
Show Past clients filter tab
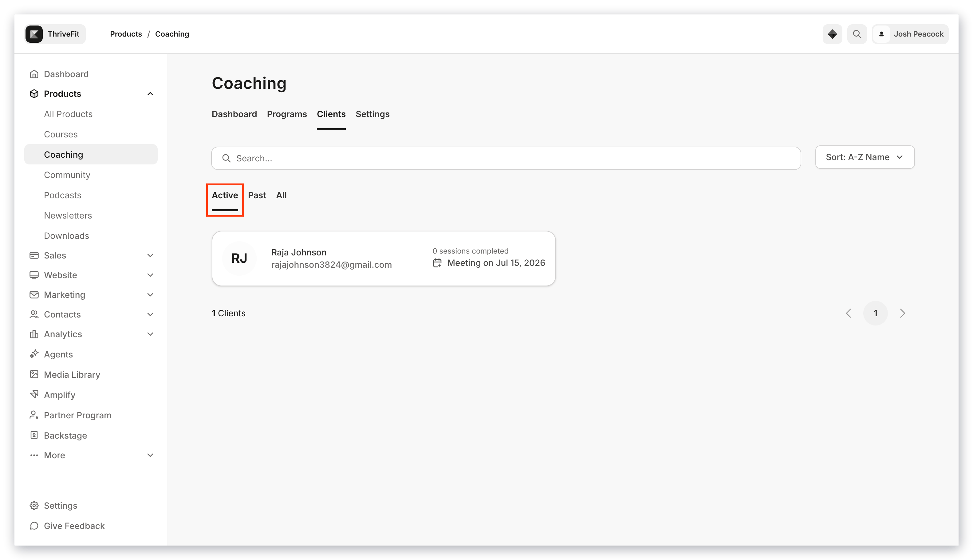257,195
